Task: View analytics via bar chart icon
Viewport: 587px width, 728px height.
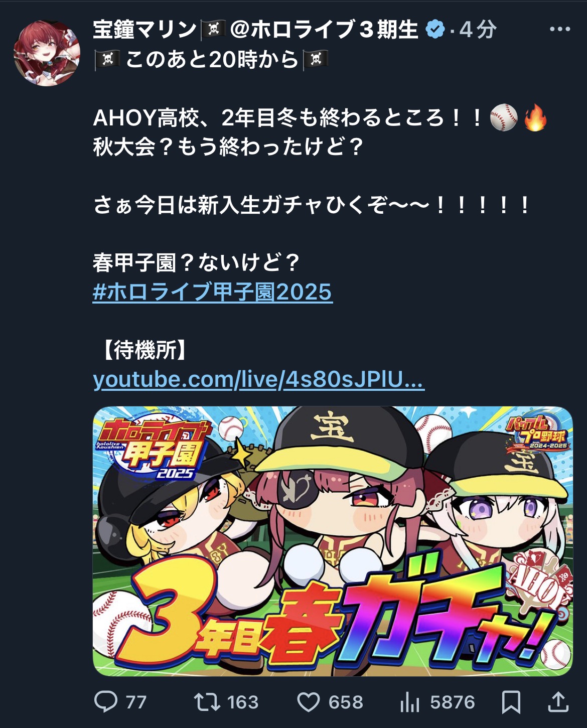Action: (410, 702)
